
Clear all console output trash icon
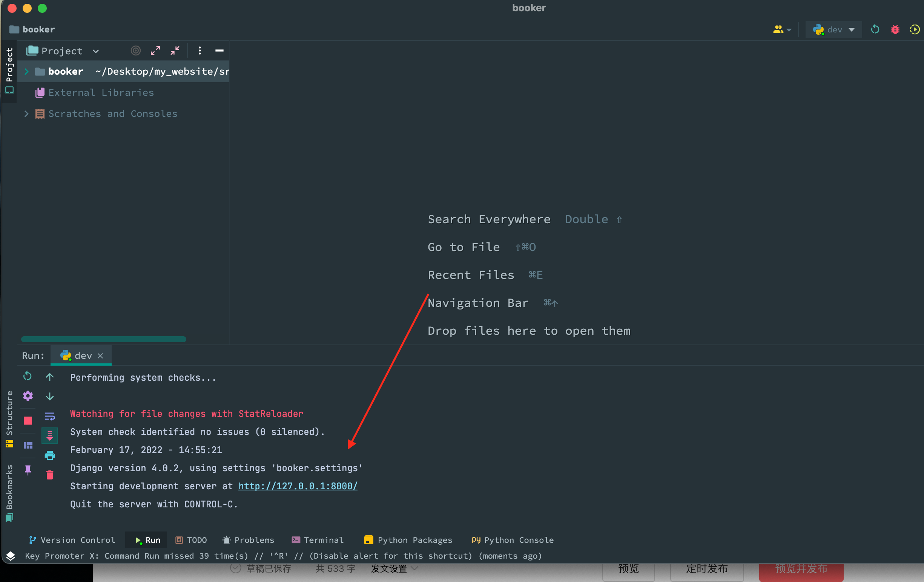click(50, 475)
